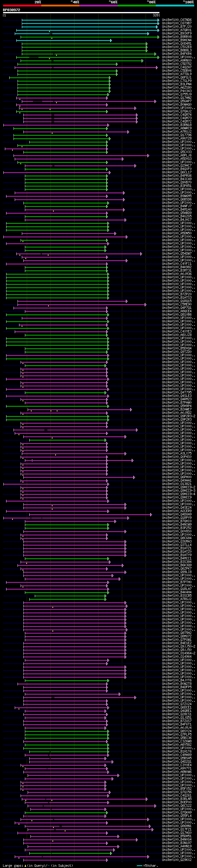Select hit label UniRef100_Q4SE24
The height and width of the screenshot is (868, 197).
(x=176, y=508)
